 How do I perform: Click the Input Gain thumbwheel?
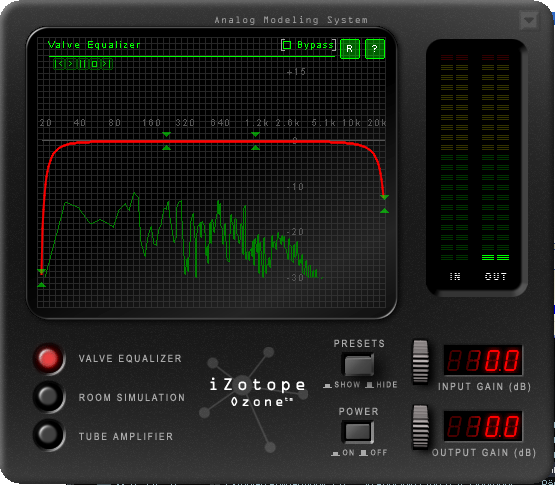tap(420, 362)
